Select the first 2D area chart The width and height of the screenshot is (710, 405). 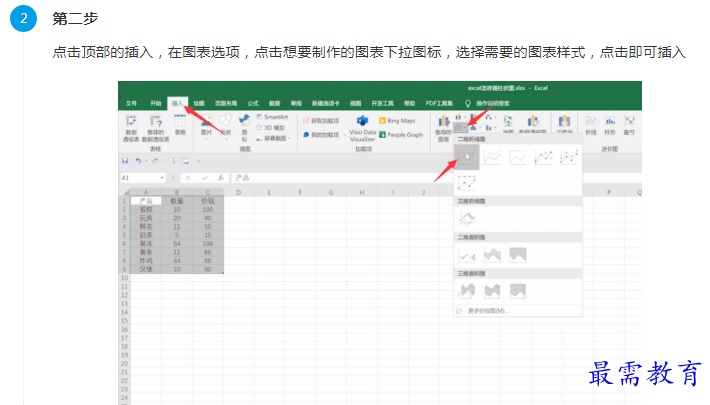pyautogui.click(x=466, y=255)
